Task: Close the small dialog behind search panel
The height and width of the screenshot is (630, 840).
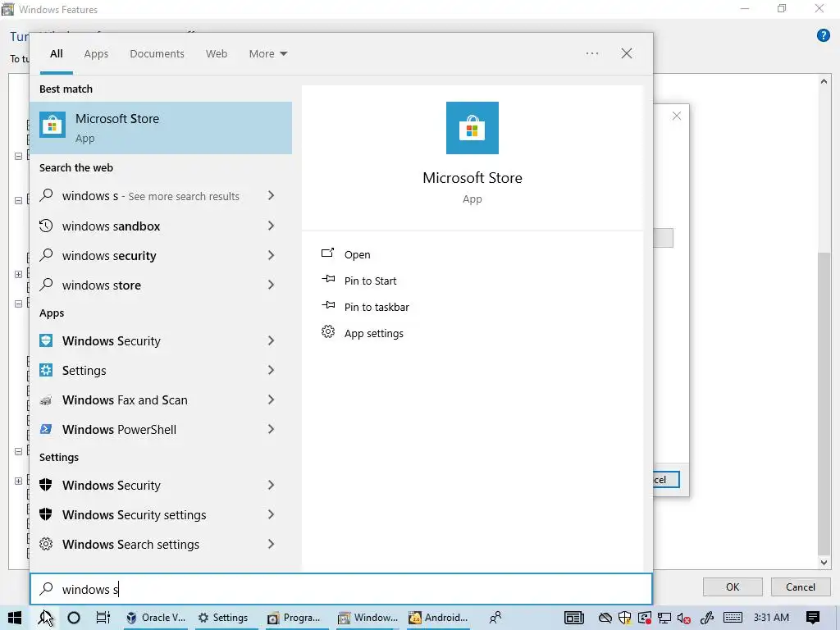Action: [677, 116]
